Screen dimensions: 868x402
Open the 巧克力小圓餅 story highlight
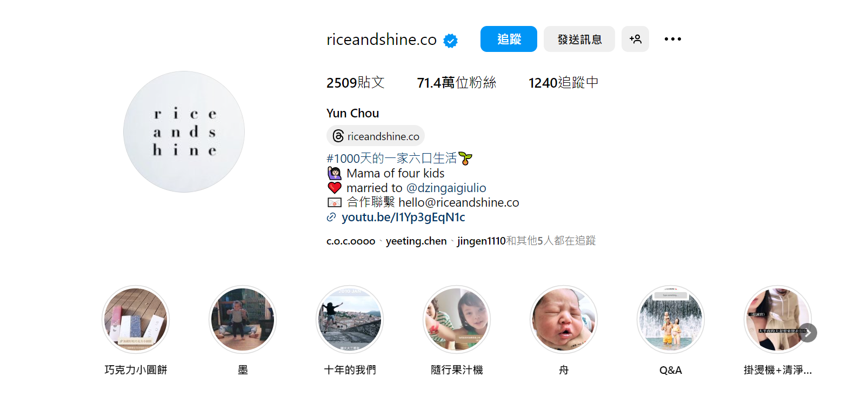(136, 319)
